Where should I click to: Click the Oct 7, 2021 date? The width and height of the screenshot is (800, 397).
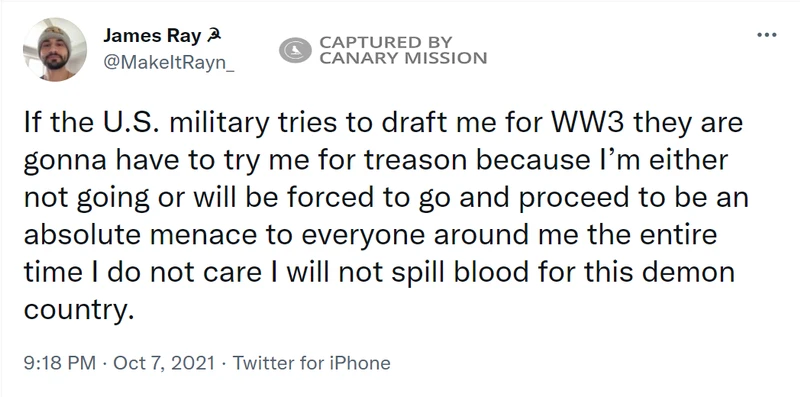(164, 363)
